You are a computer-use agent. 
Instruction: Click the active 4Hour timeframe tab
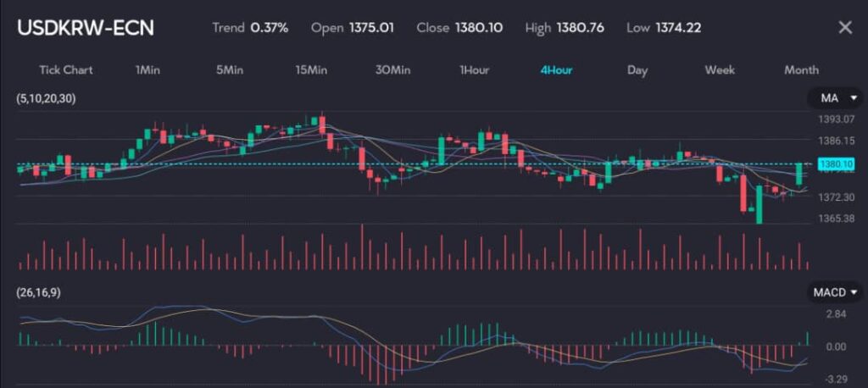[556, 69]
